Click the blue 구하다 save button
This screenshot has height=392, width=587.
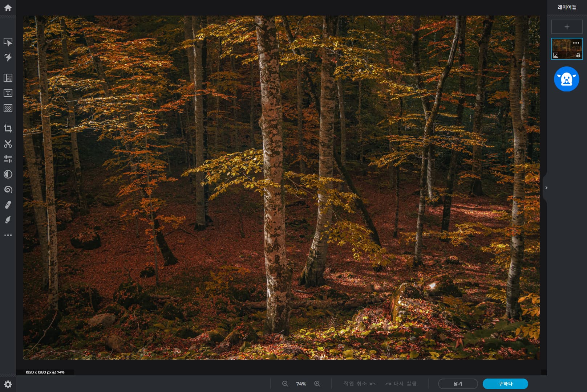tap(505, 384)
